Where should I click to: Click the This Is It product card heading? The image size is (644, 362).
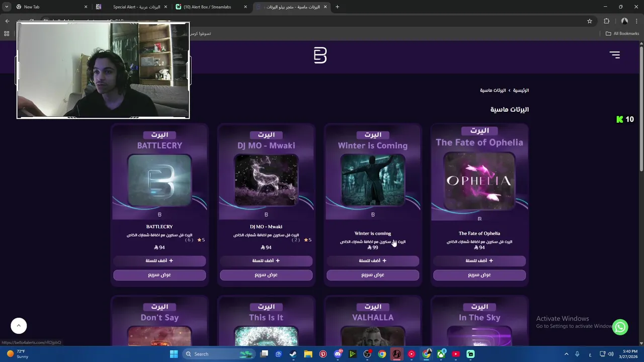tap(266, 317)
